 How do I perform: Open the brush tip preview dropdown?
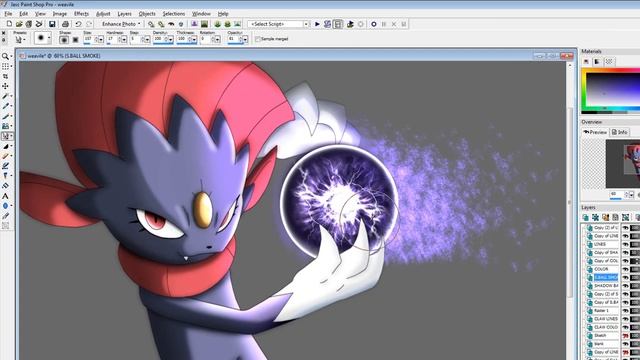(x=49, y=39)
